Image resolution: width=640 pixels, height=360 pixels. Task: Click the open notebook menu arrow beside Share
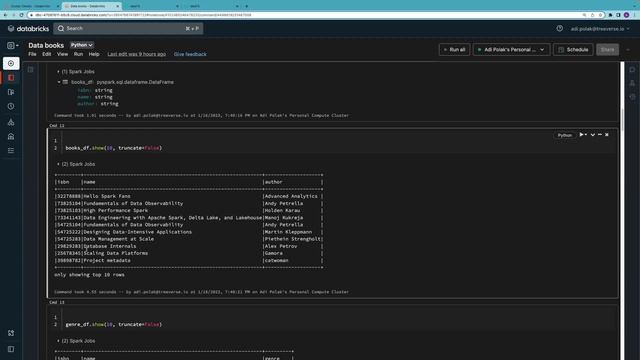click(628, 50)
